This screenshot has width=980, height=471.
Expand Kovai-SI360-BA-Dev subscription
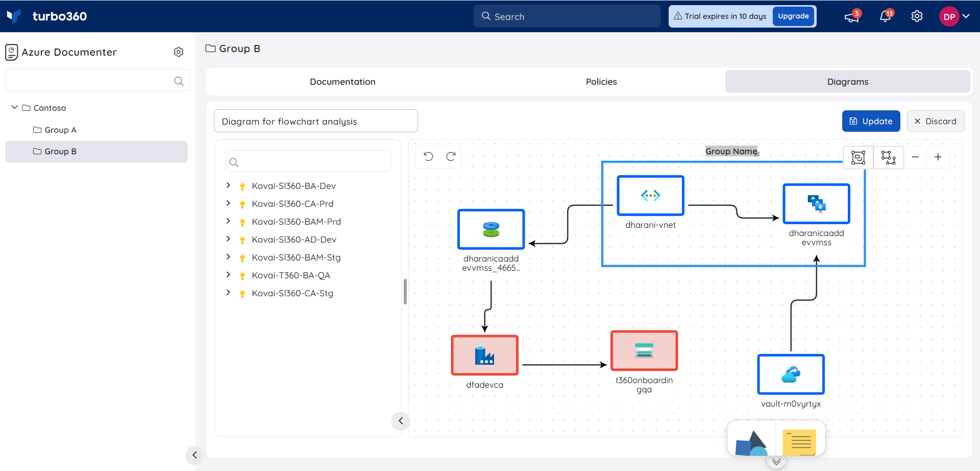[x=228, y=185]
